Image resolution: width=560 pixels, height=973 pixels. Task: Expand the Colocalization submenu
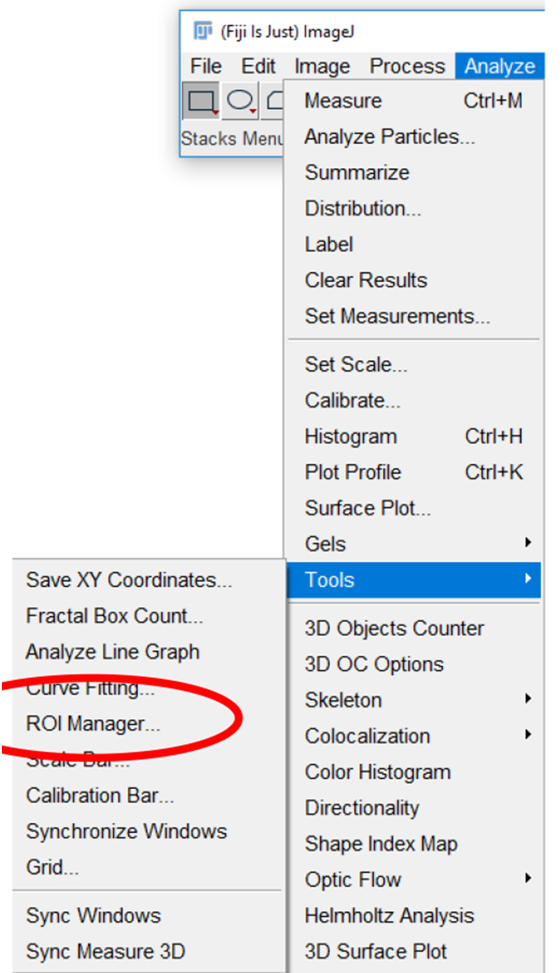pyautogui.click(x=414, y=735)
